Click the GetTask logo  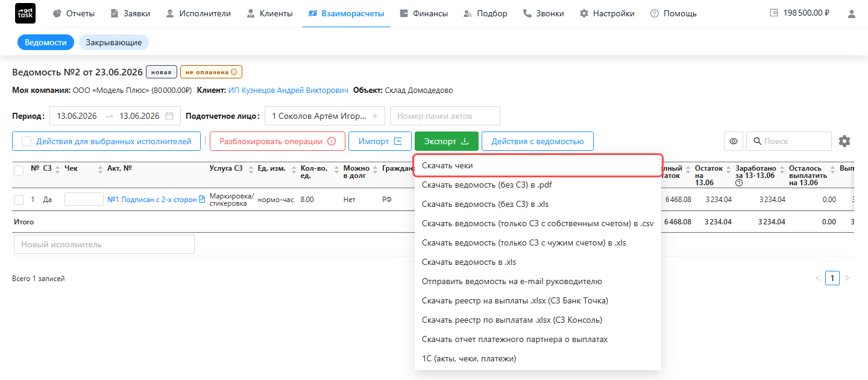pyautogui.click(x=25, y=13)
